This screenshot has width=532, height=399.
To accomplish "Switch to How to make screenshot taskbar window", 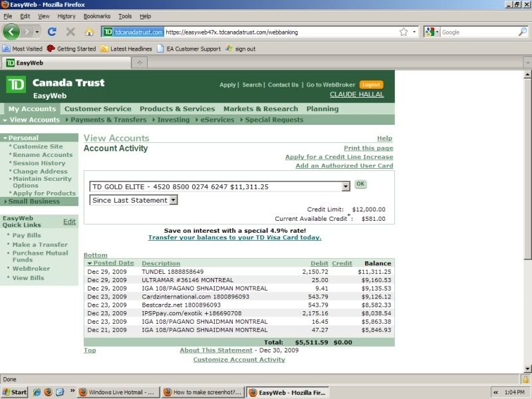I will pos(203,392).
